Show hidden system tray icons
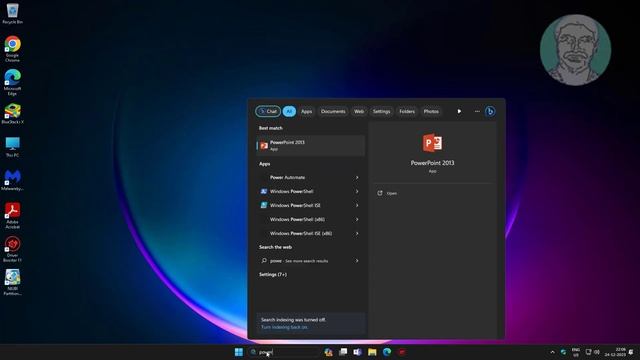The height and width of the screenshot is (360, 640). tap(553, 352)
